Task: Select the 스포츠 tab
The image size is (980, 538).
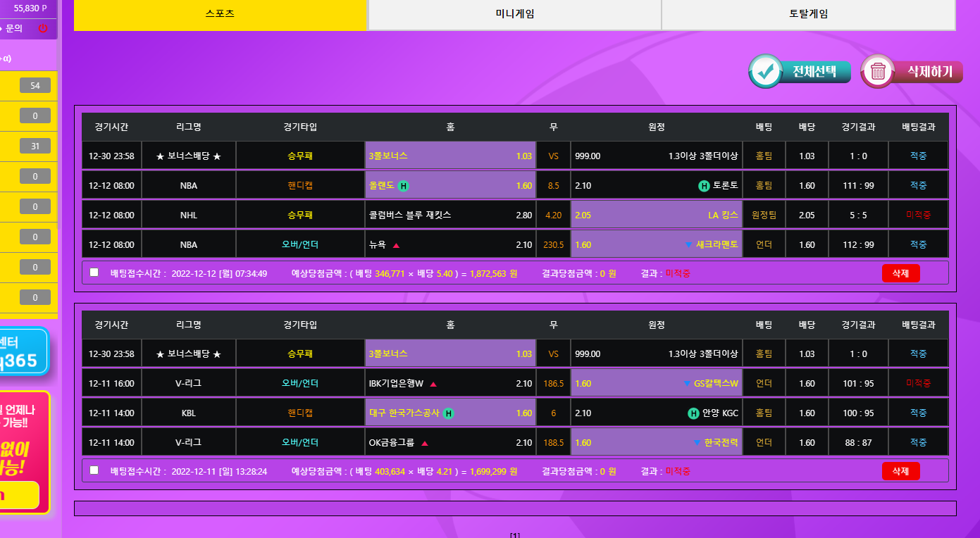Action: click(220, 14)
